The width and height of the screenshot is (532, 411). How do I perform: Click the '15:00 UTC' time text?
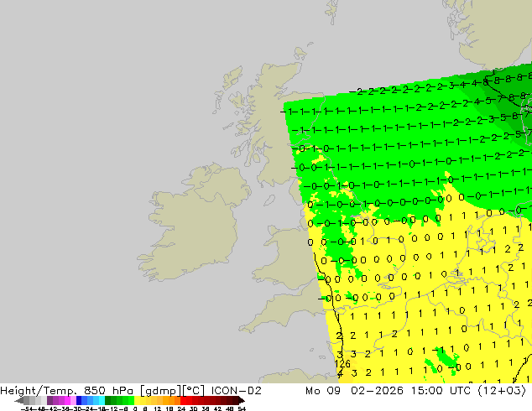click(441, 391)
